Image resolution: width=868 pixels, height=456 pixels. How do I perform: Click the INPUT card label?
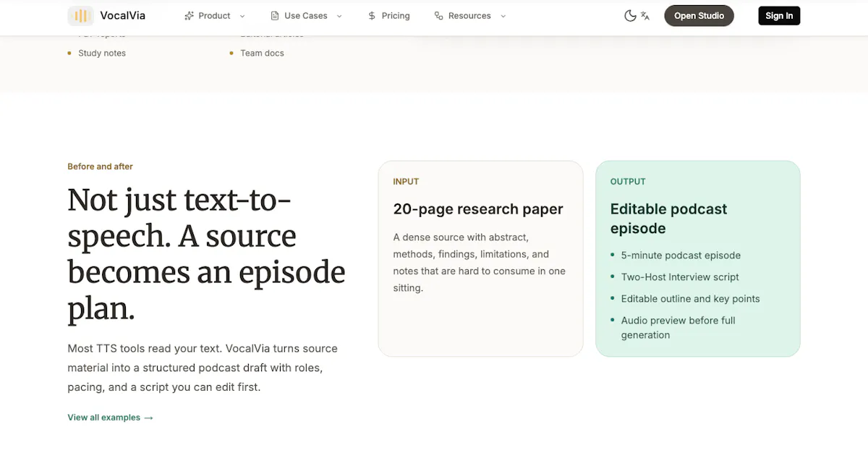(x=406, y=182)
